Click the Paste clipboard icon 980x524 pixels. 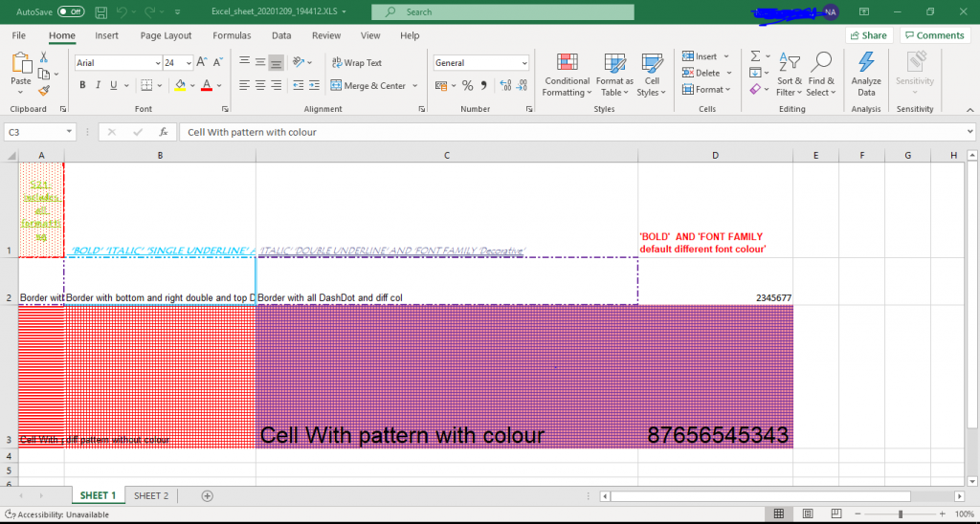point(21,62)
